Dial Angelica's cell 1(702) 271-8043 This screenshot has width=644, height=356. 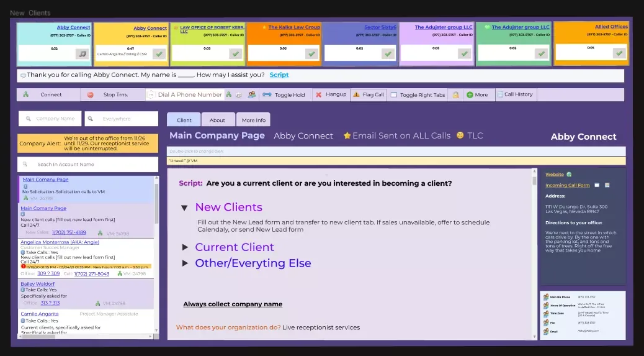click(x=92, y=274)
